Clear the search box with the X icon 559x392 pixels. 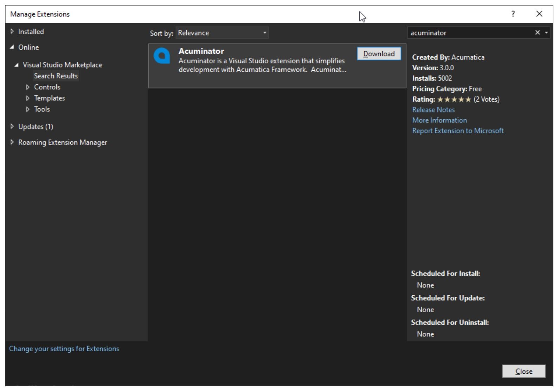point(537,33)
